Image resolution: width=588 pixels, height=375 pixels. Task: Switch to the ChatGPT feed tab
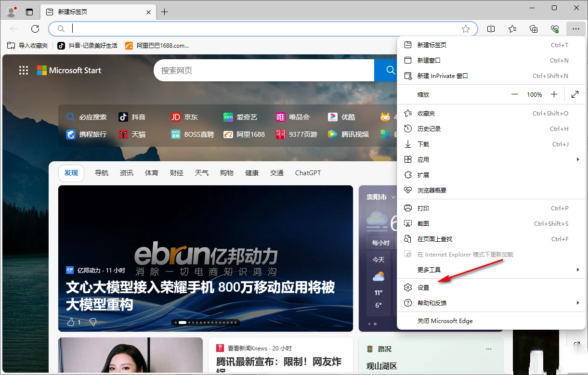[x=308, y=173]
